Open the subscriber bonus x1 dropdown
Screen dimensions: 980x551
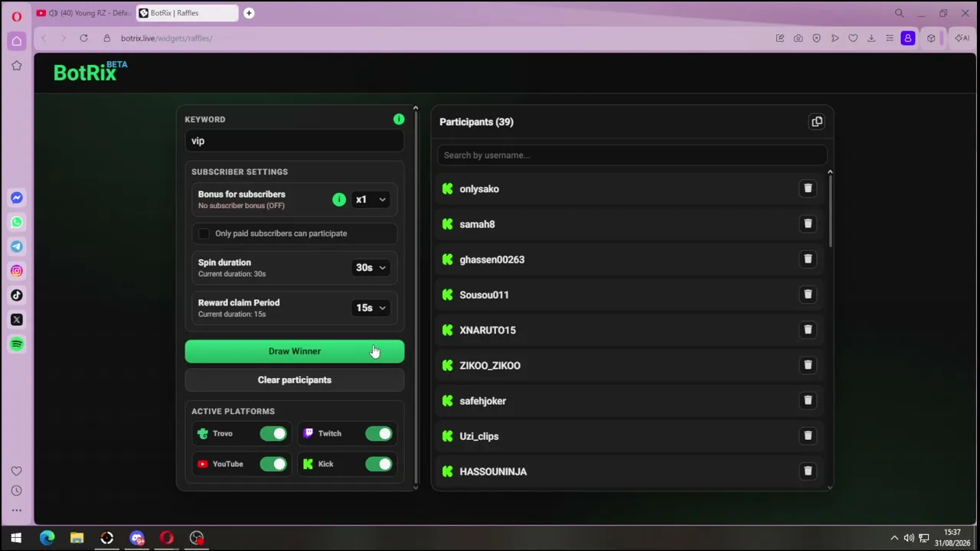[x=371, y=200]
